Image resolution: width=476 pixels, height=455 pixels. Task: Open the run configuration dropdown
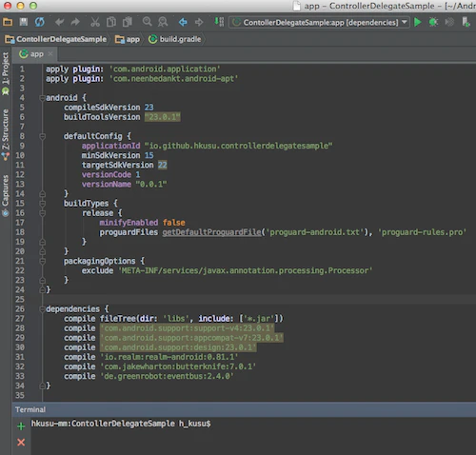[319, 22]
